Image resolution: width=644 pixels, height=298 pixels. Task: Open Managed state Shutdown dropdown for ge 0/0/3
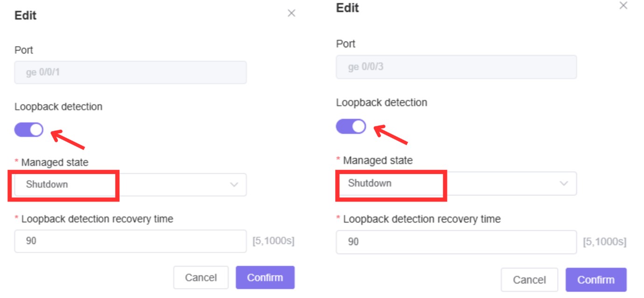(456, 183)
